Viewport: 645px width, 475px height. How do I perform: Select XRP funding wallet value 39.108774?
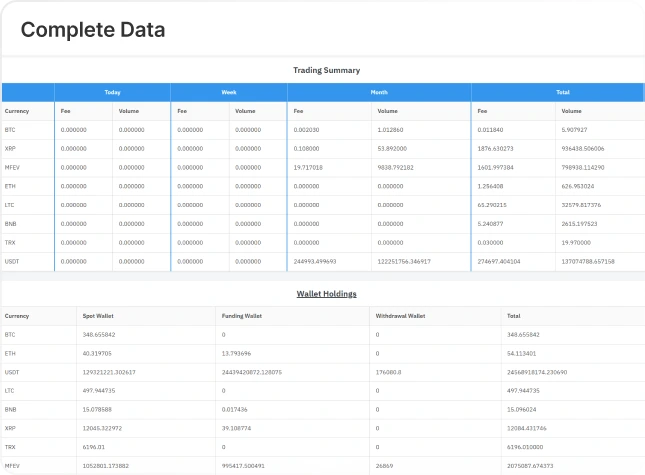click(236, 429)
